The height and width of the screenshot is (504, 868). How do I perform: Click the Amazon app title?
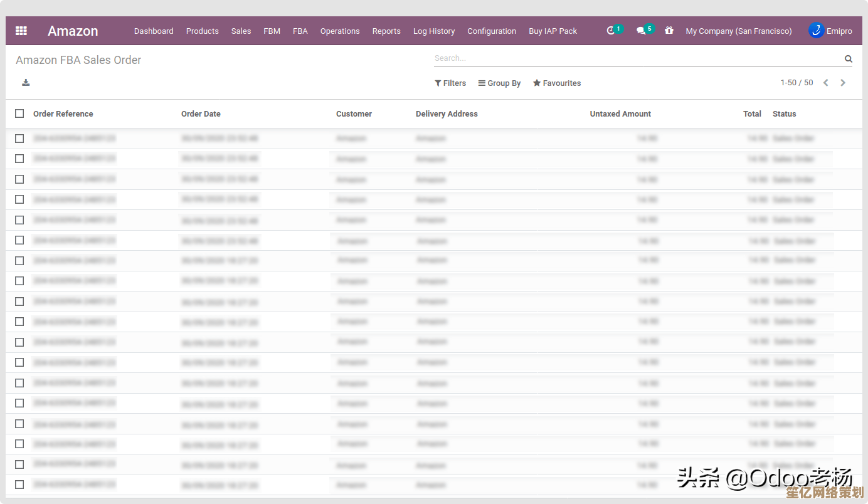[x=73, y=31]
